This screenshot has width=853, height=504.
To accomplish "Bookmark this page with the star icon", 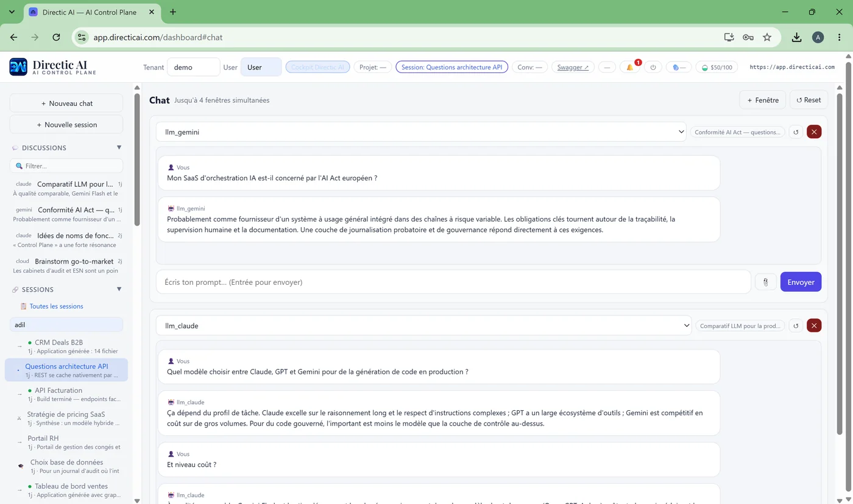I will (767, 37).
